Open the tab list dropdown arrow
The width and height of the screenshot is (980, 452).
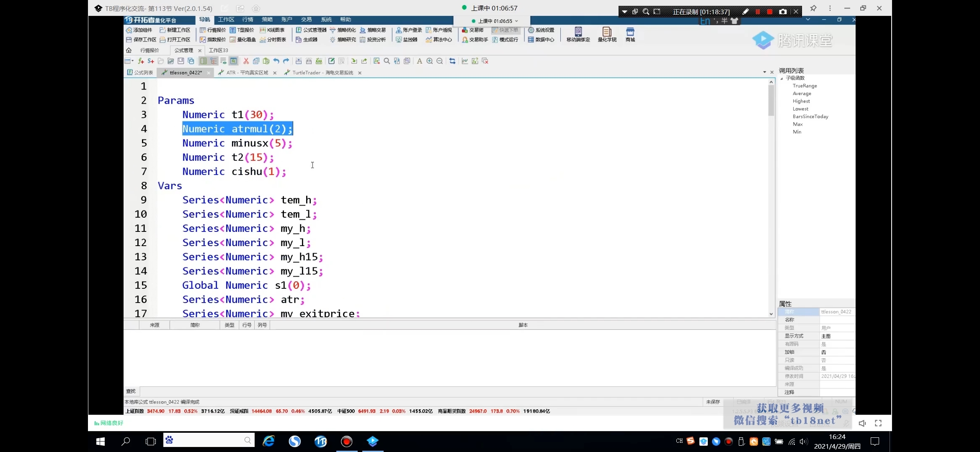pos(765,72)
